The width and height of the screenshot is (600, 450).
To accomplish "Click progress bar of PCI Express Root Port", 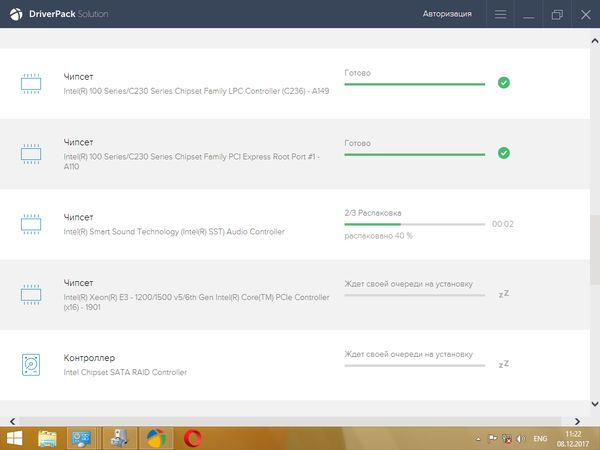I will pos(414,155).
